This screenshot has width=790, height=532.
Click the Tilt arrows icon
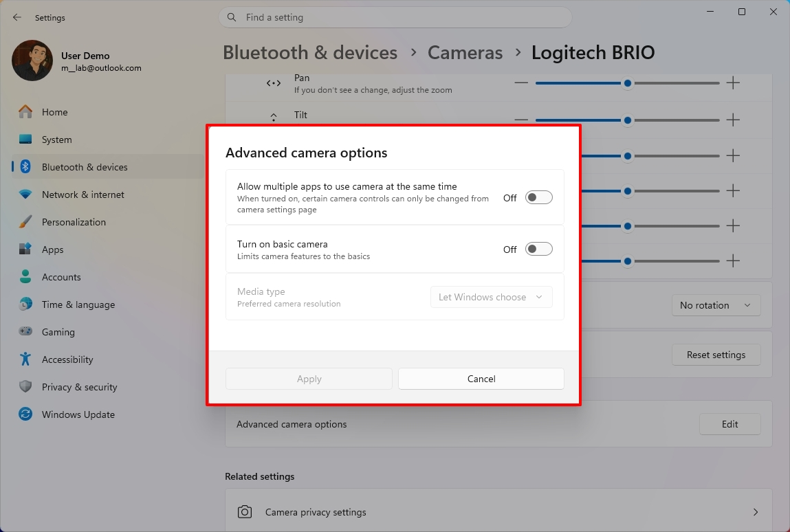tap(274, 117)
